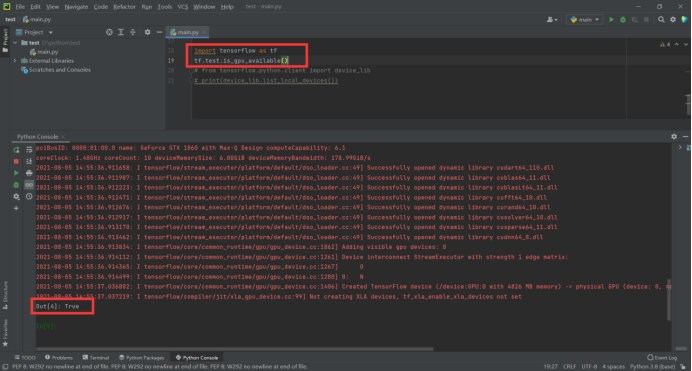Open Python Console panel gear options
This screenshot has height=371, width=692.
[674, 137]
